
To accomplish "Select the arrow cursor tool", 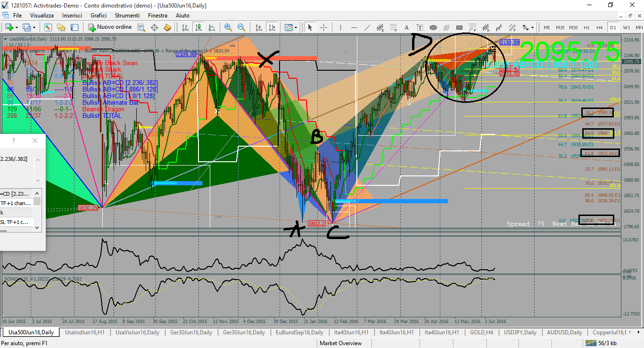I will [310, 27].
